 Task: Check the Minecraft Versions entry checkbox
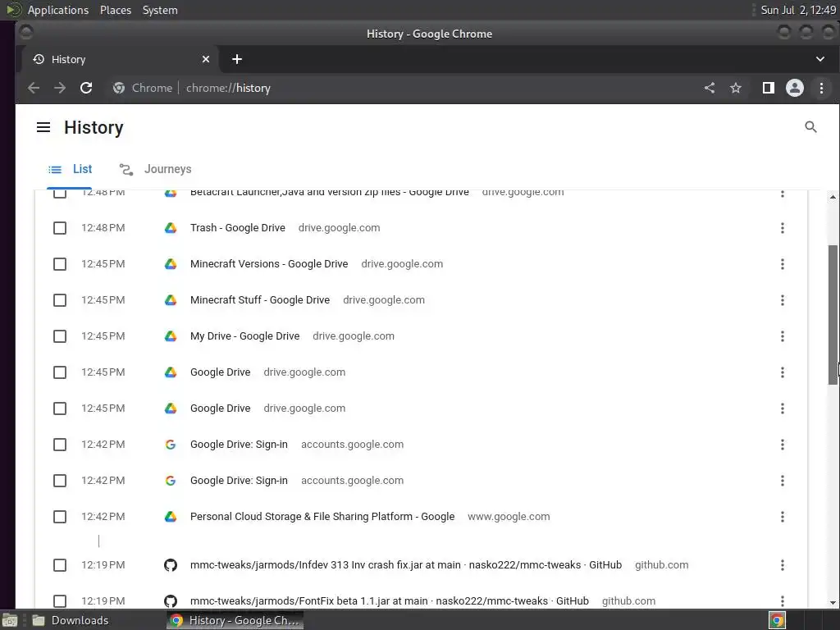[x=60, y=264]
